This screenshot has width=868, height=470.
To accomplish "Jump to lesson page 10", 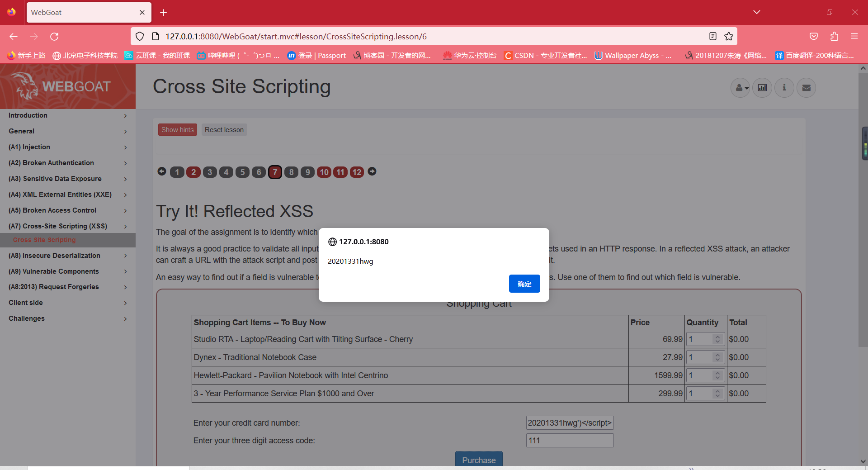I will point(324,172).
